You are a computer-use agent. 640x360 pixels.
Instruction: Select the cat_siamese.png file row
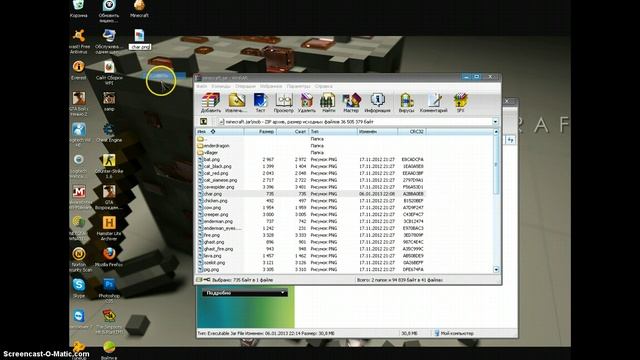point(310,180)
